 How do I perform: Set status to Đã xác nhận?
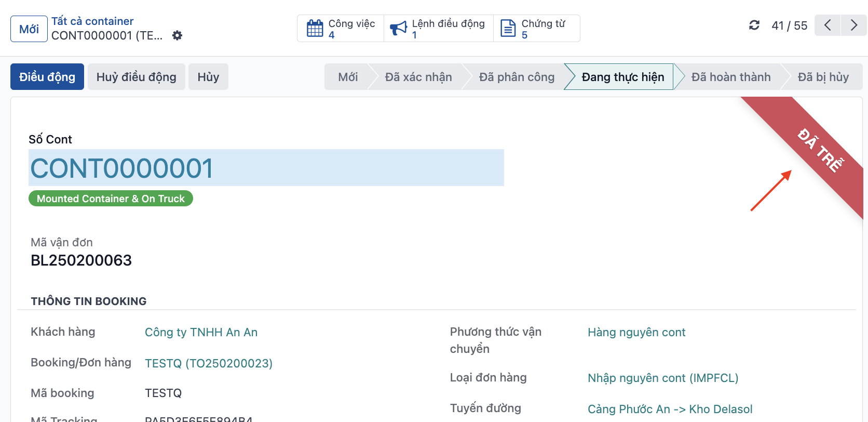pyautogui.click(x=418, y=77)
